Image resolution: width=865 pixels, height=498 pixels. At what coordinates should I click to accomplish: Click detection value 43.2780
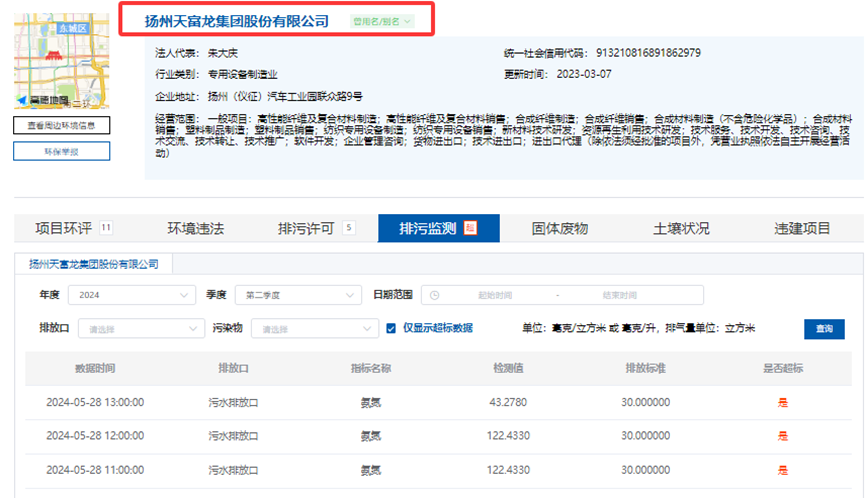pos(508,403)
